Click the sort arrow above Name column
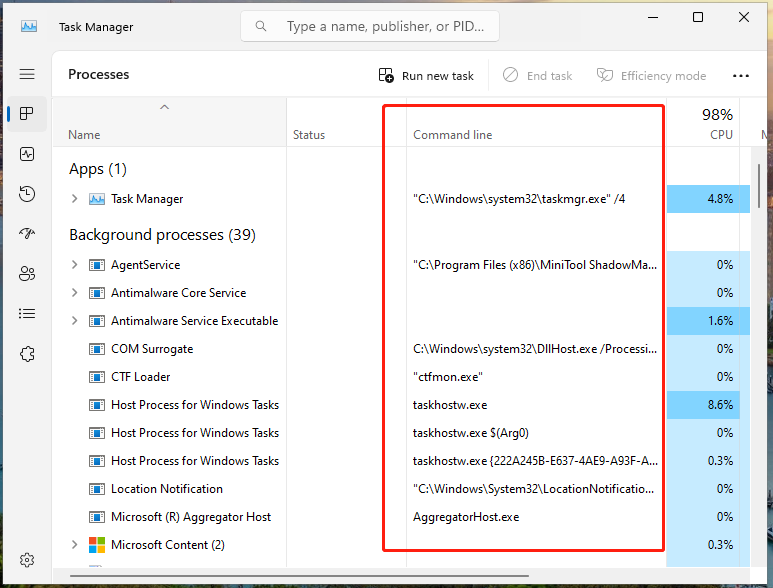This screenshot has width=773, height=588. coord(165,107)
